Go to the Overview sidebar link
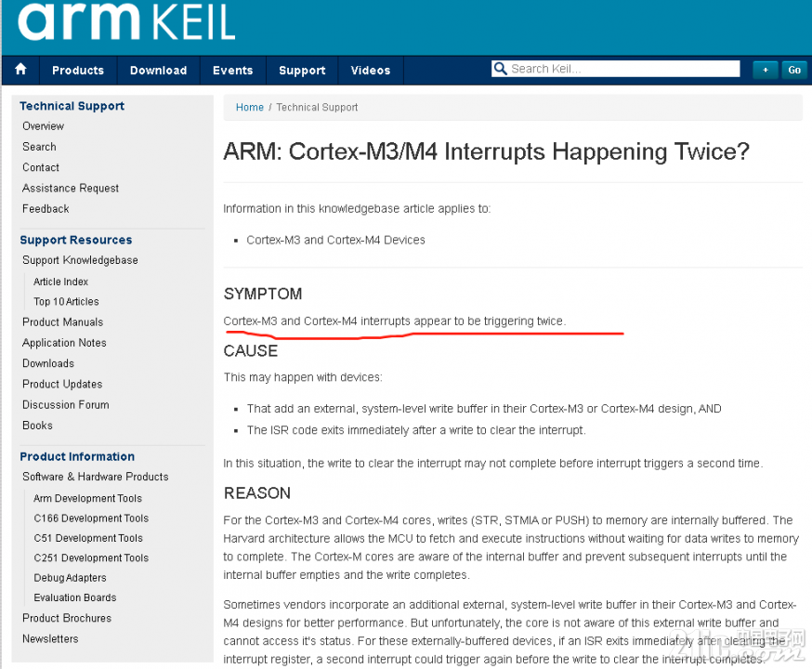 pos(43,125)
